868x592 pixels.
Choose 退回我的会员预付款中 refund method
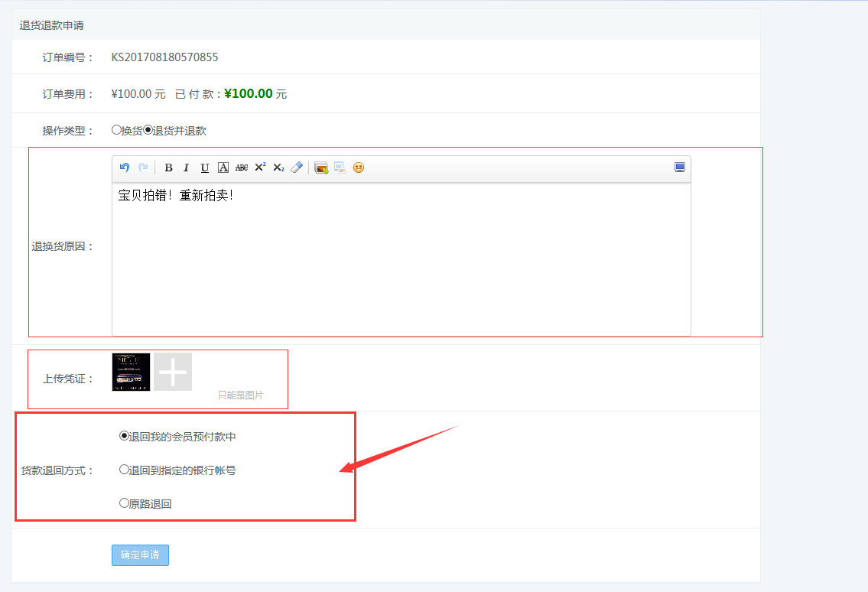124,436
